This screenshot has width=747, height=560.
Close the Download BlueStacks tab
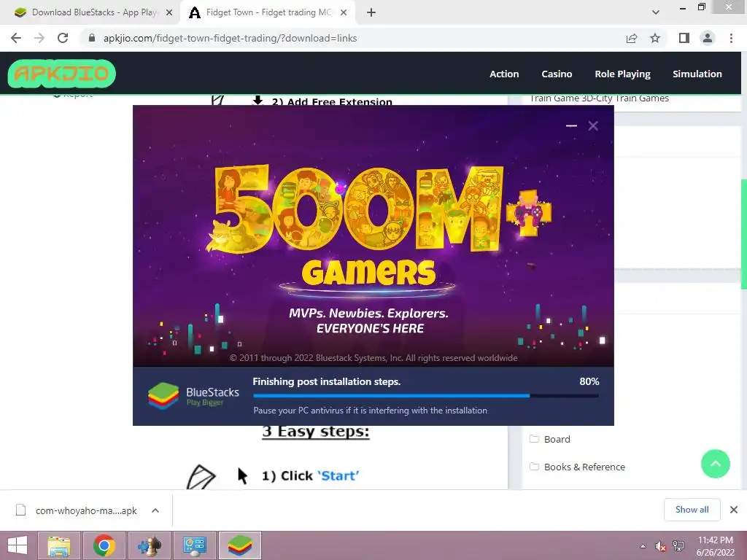[169, 12]
